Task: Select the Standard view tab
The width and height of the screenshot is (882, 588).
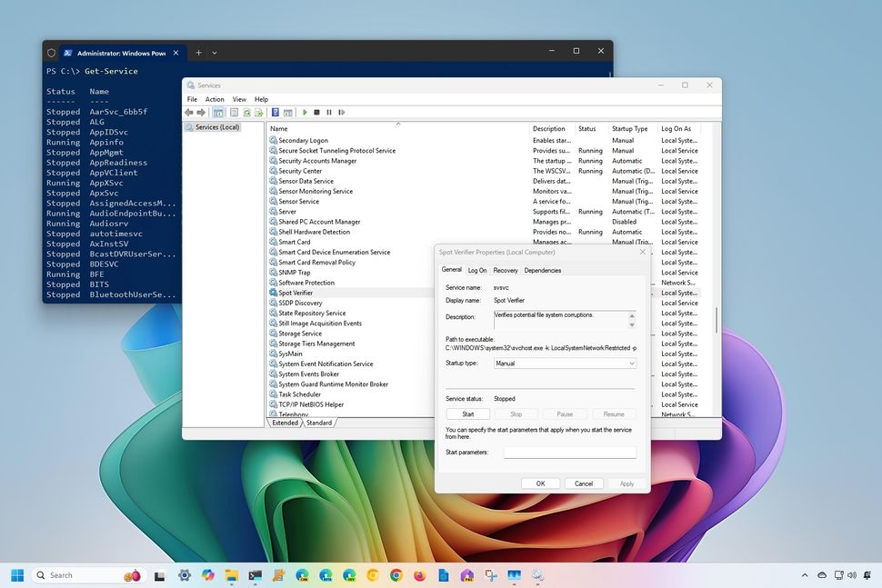Action: (x=319, y=423)
